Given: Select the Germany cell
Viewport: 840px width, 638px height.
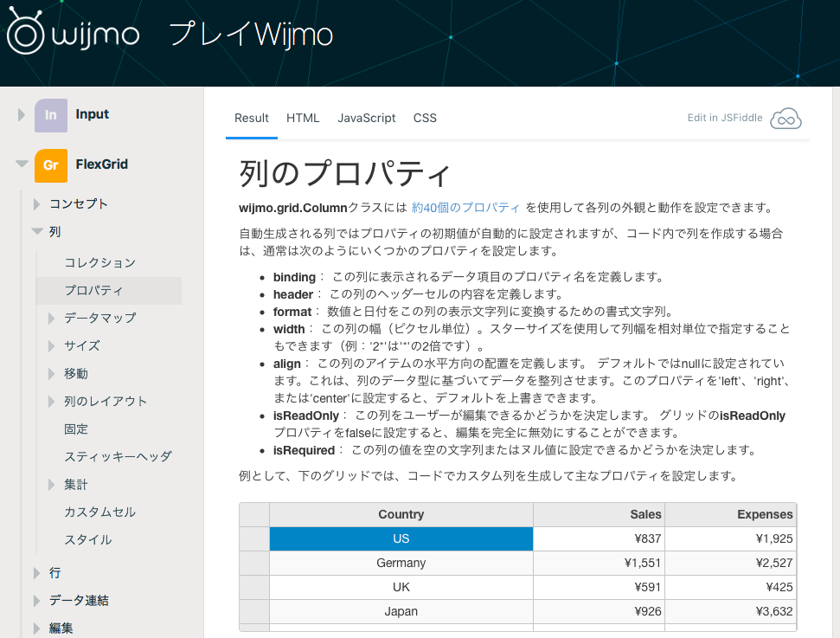Looking at the screenshot, I should click(x=401, y=563).
